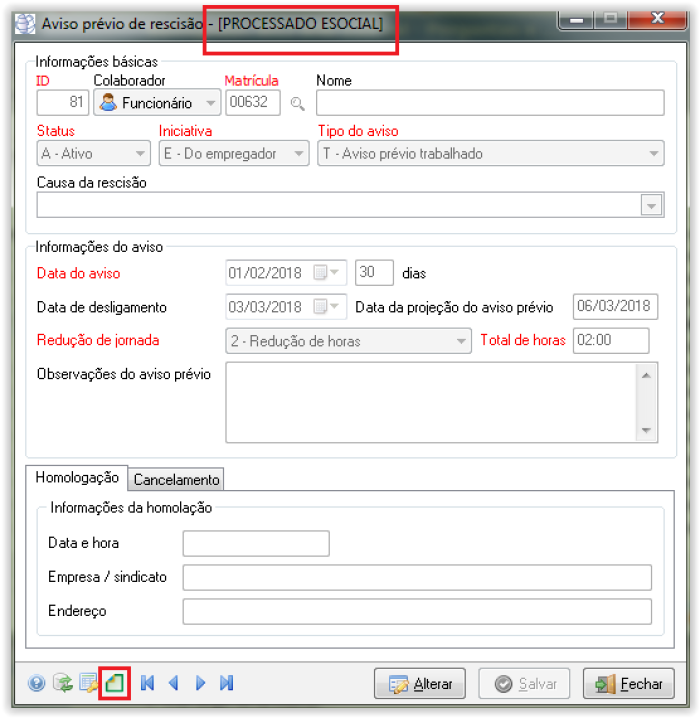This screenshot has width=700, height=718.
Task: Go to the next record
Action: pyautogui.click(x=200, y=684)
